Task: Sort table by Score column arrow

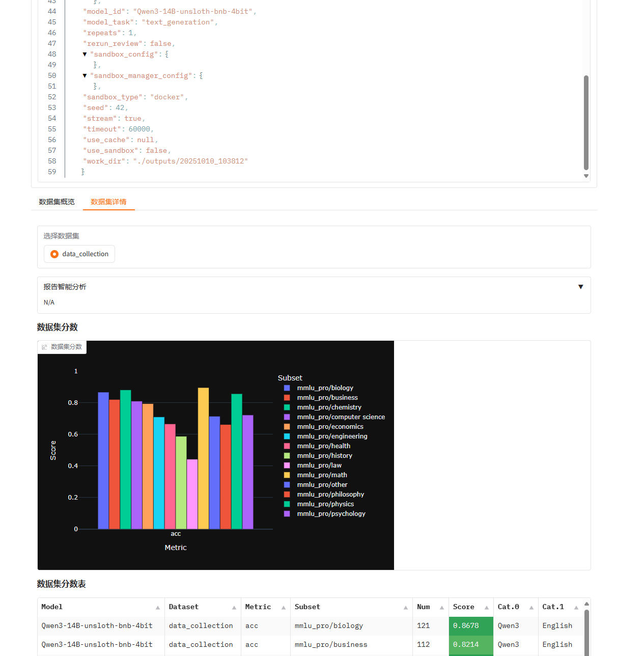Action: (487, 607)
